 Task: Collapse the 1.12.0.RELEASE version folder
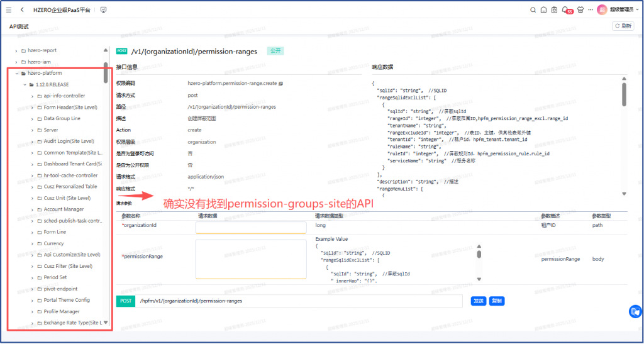pos(24,84)
